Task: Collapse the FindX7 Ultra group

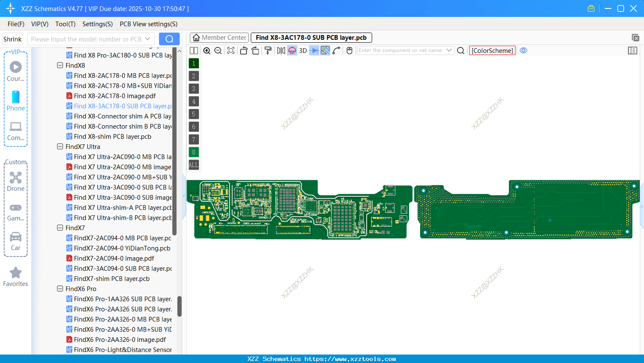Action: 60,146
